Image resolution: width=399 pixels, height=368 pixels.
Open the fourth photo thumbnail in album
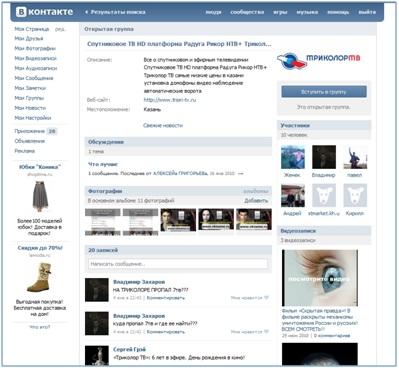[x=216, y=220]
